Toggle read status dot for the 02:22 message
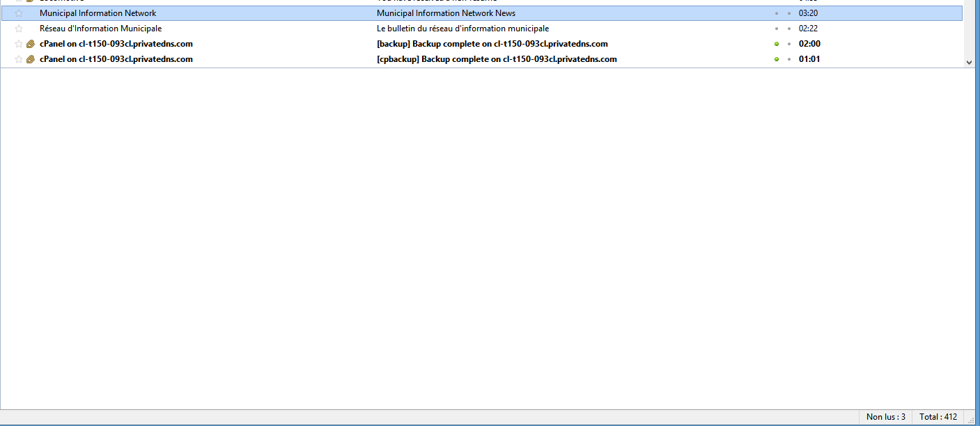Viewport: 980px width, 426px height. tap(777, 29)
